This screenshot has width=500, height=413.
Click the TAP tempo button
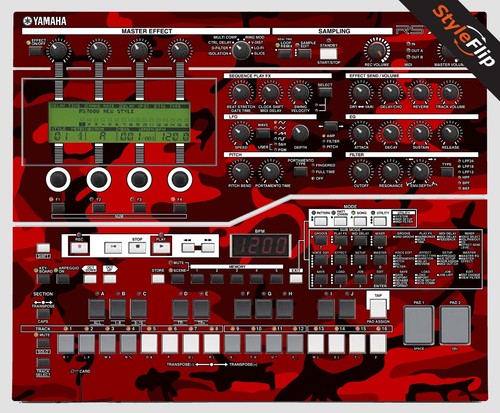(378, 308)
